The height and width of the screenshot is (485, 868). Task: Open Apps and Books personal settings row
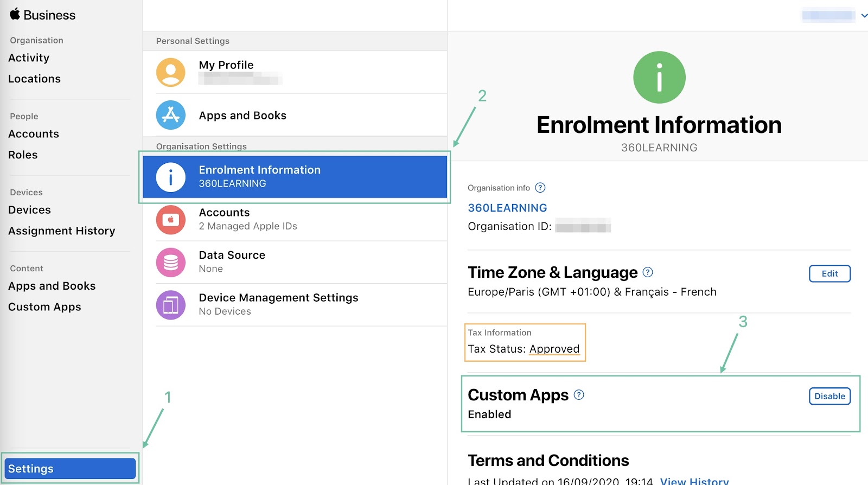point(295,115)
